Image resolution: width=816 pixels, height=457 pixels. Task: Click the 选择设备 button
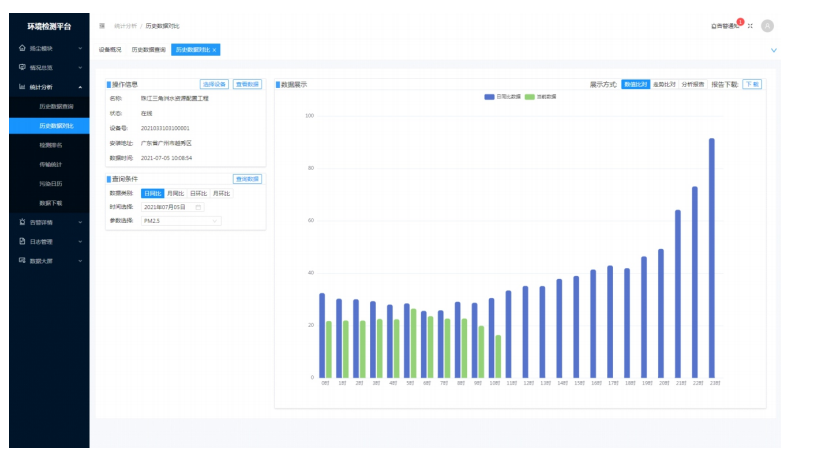[214, 85]
